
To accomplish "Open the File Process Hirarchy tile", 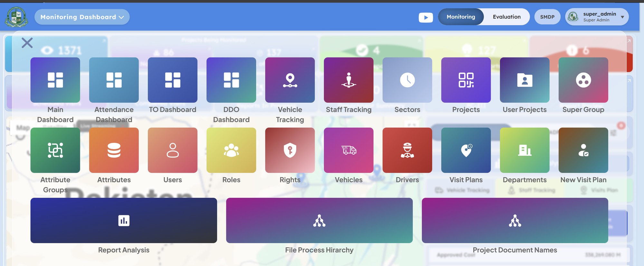I will click(x=319, y=220).
